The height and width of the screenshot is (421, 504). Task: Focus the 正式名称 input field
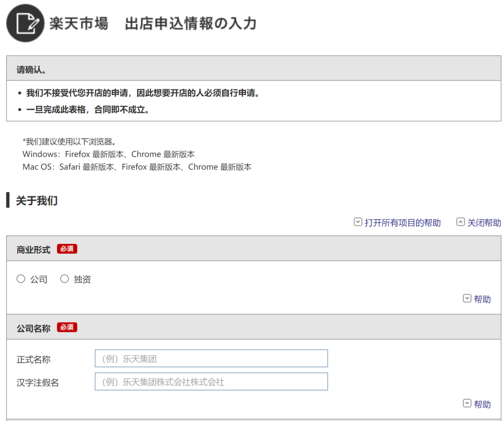211,359
